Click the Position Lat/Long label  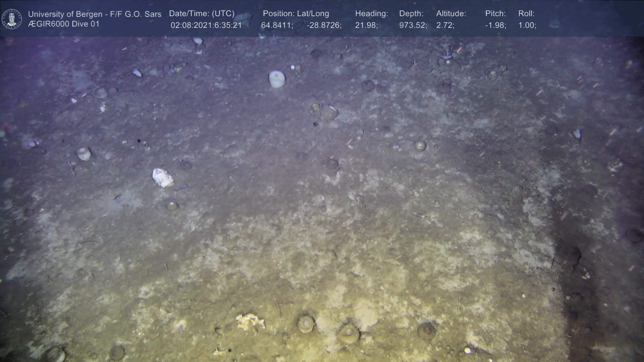(x=296, y=14)
